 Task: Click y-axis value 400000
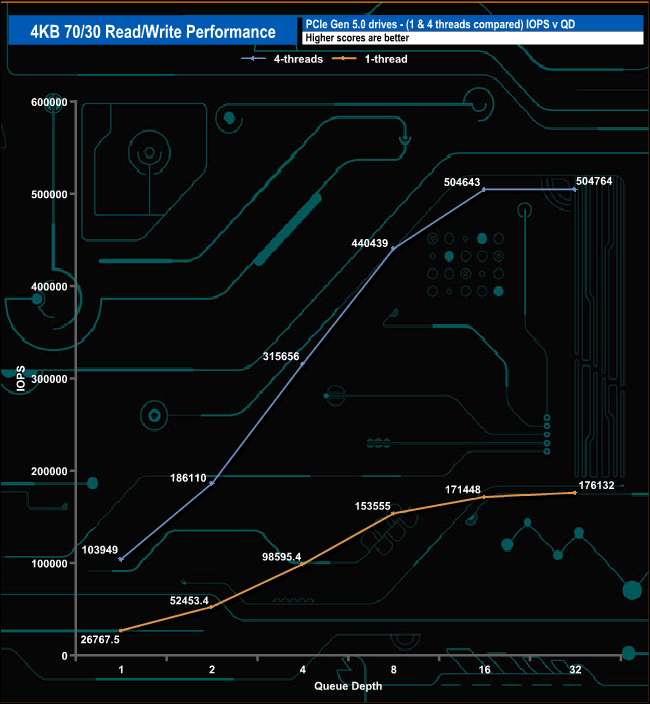(49, 286)
